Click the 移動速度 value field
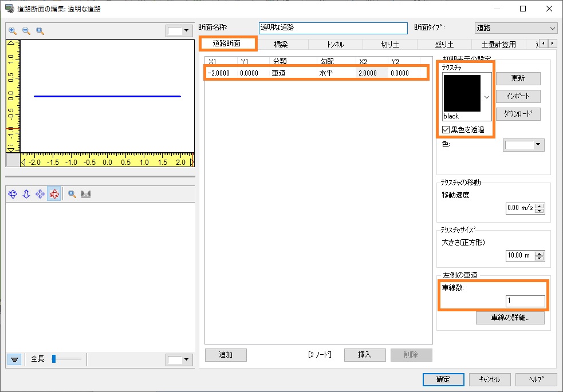Viewport: 563px width, 392px height. point(521,208)
